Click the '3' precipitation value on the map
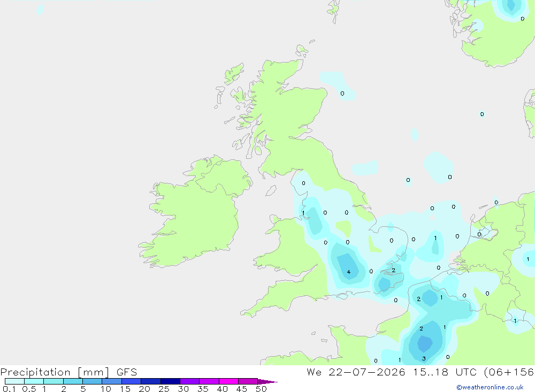This screenshot has height=392, width=535. (424, 358)
